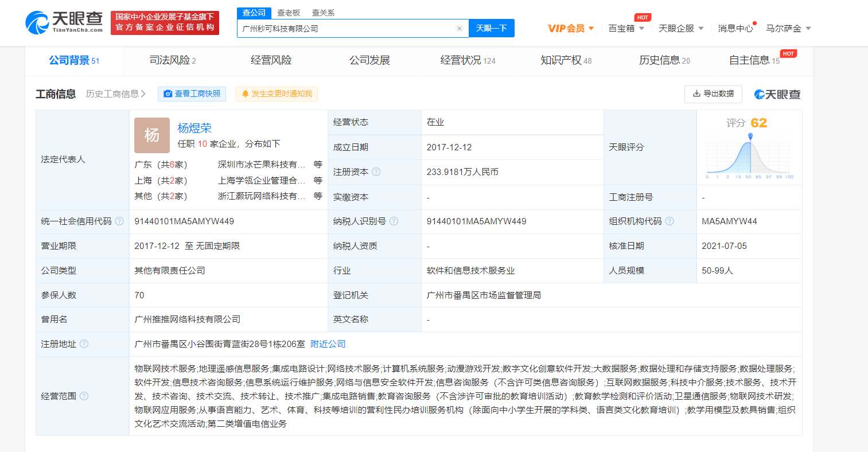Switch to the 公司发展 tab
This screenshot has width=868, height=452.
(370, 60)
